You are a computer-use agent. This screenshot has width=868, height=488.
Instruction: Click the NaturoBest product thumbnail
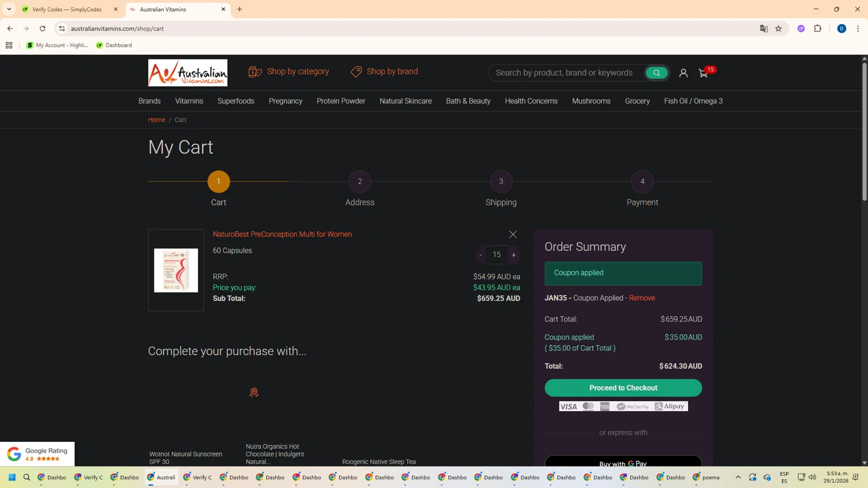click(x=176, y=270)
